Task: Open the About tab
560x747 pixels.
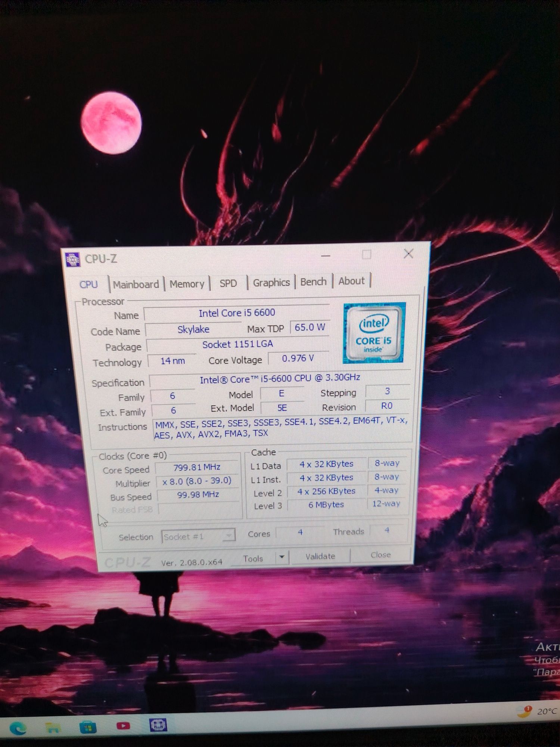Action: click(351, 281)
